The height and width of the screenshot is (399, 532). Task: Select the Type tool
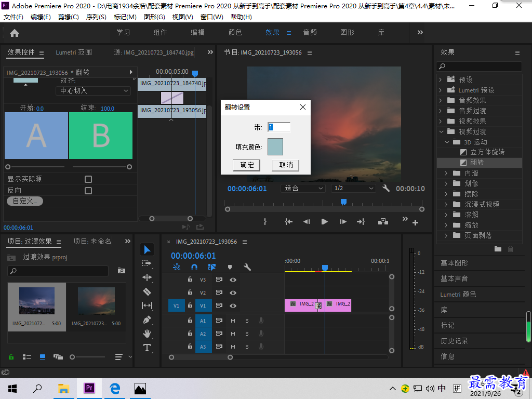(147, 348)
